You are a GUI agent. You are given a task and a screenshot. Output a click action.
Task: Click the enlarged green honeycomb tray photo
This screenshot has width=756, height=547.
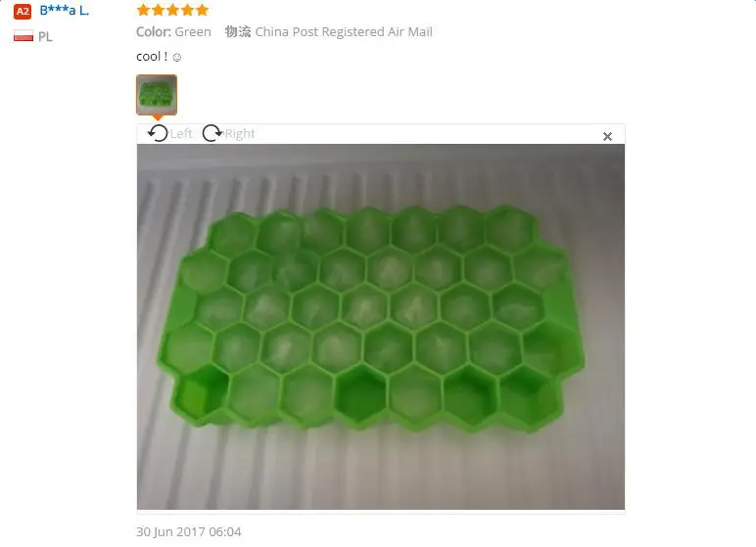[381, 327]
